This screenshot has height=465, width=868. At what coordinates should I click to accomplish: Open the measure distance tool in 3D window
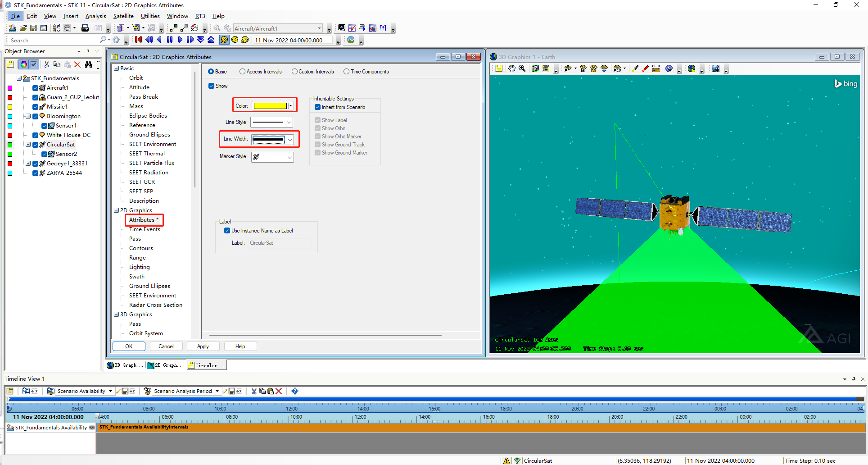pyautogui.click(x=656, y=68)
